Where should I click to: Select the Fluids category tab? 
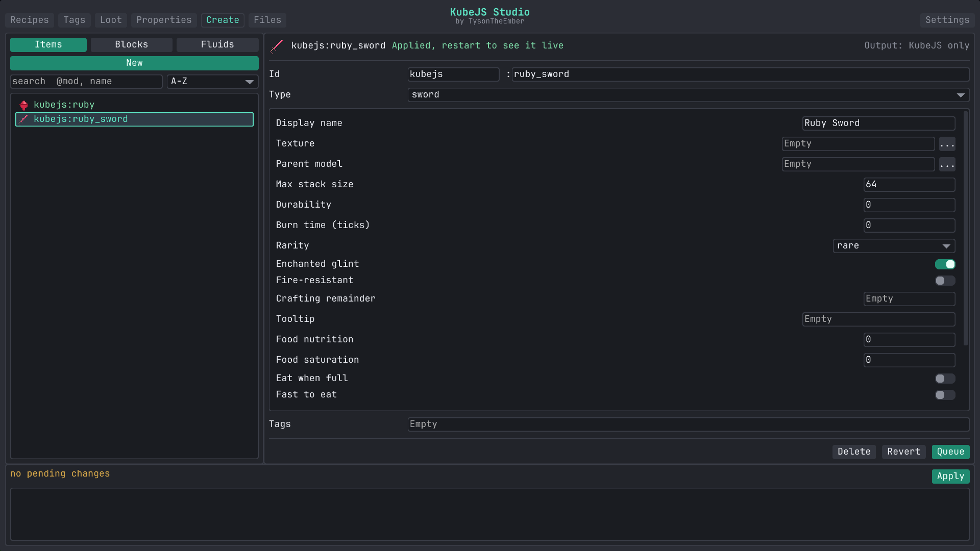[x=217, y=45]
